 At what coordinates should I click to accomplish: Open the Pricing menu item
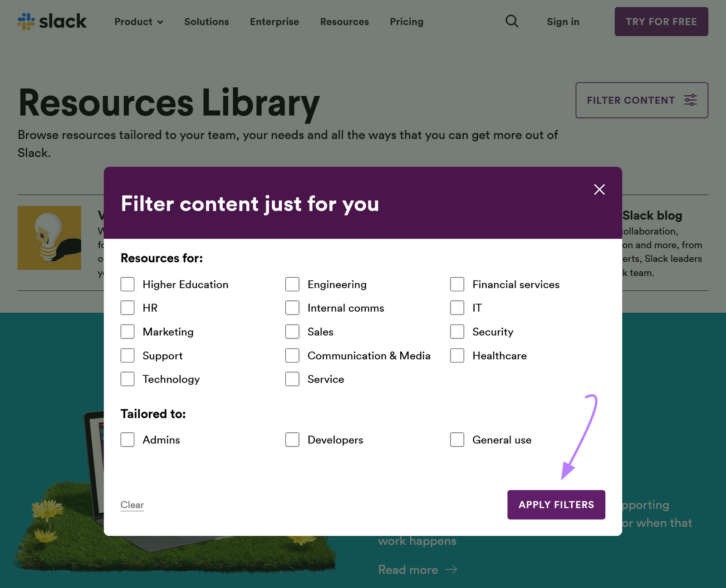(407, 21)
